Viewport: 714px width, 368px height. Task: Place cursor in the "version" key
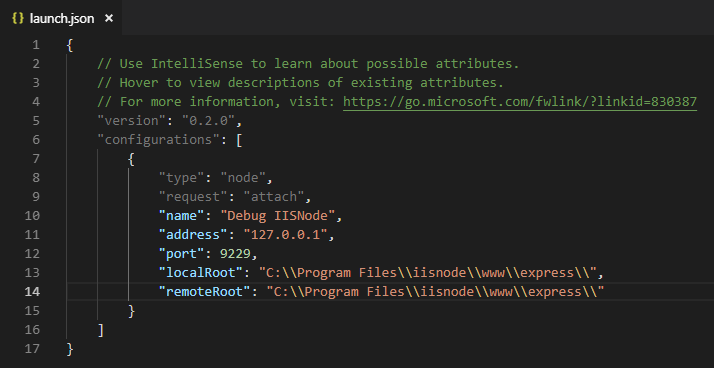[x=132, y=121]
